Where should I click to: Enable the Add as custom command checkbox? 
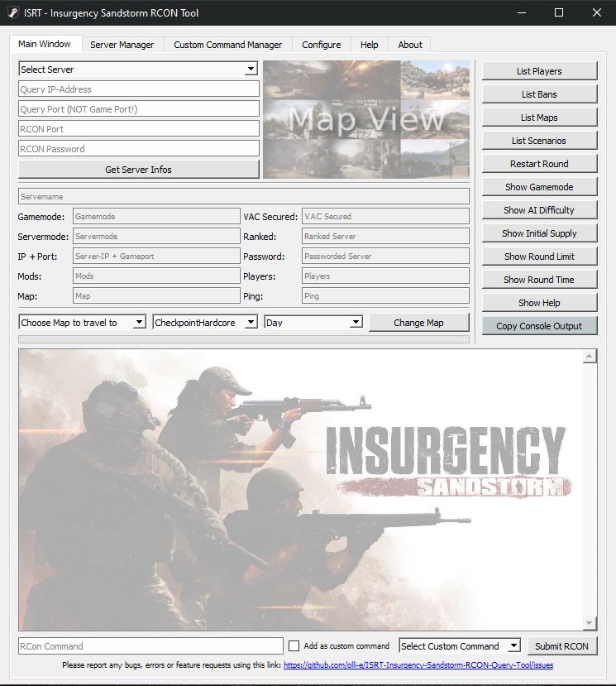tap(294, 646)
